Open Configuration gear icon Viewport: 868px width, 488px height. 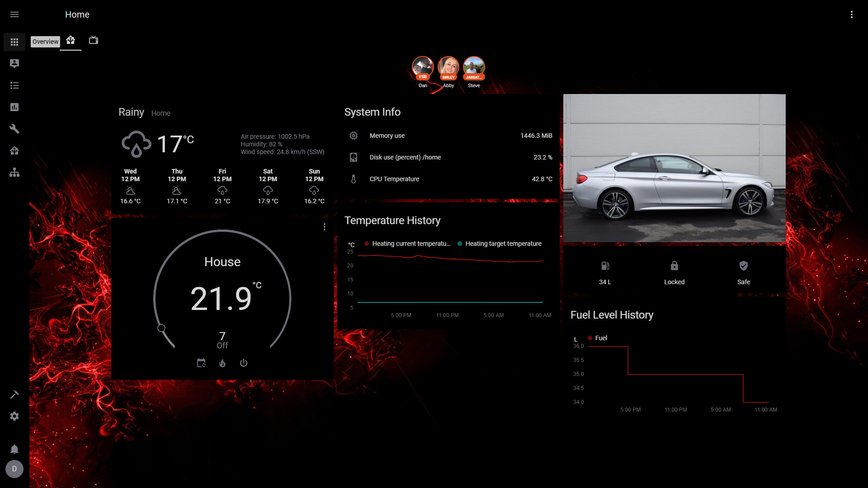14,416
